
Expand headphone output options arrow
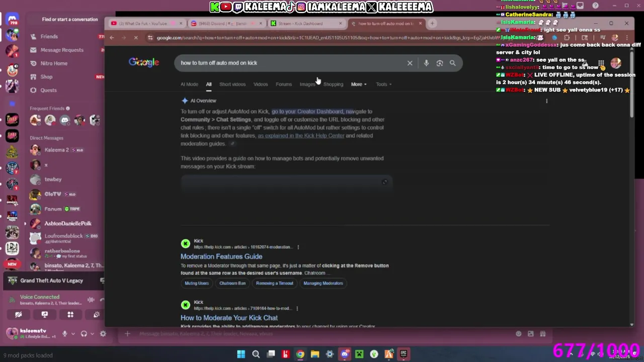coord(92,333)
